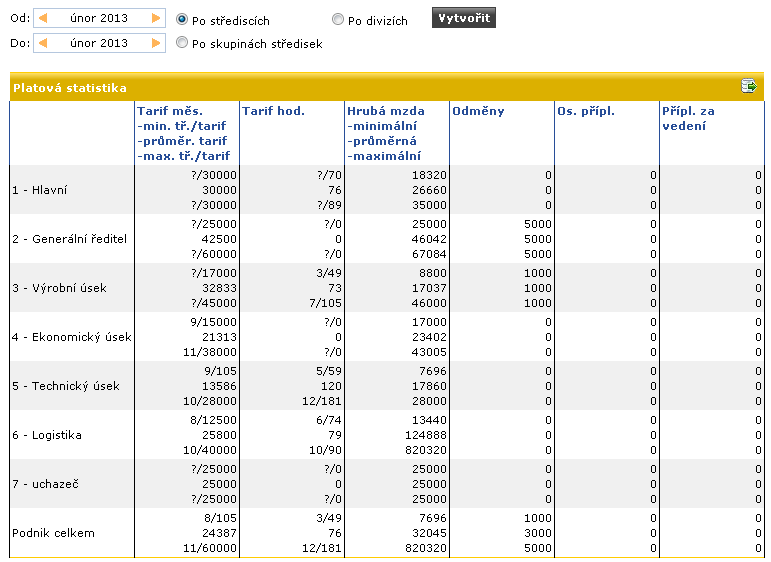Click the Do month value únor 2013
This screenshot has height=562, width=771.
point(99,43)
